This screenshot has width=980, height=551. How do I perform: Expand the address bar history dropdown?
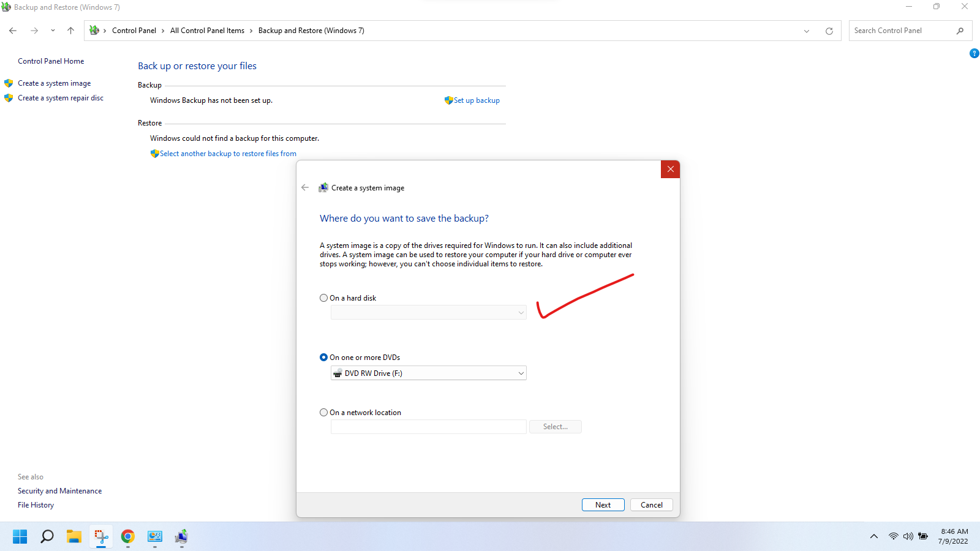807,31
